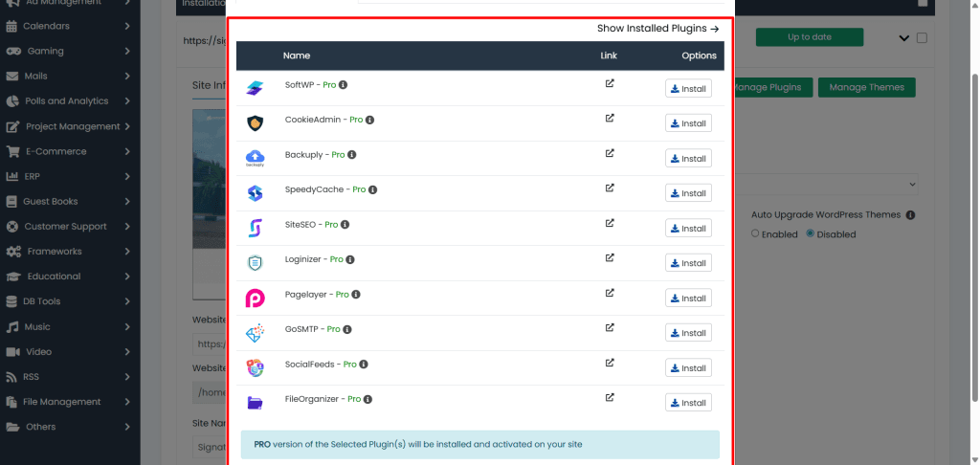Viewport: 980px width, 465px height.
Task: Open the SpeedyCache external link icon
Action: [610, 188]
